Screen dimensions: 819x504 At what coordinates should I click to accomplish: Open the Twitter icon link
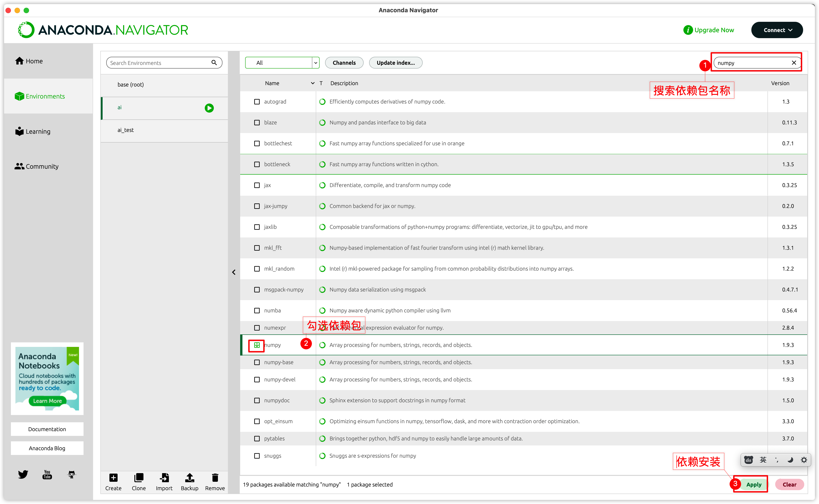pyautogui.click(x=23, y=474)
